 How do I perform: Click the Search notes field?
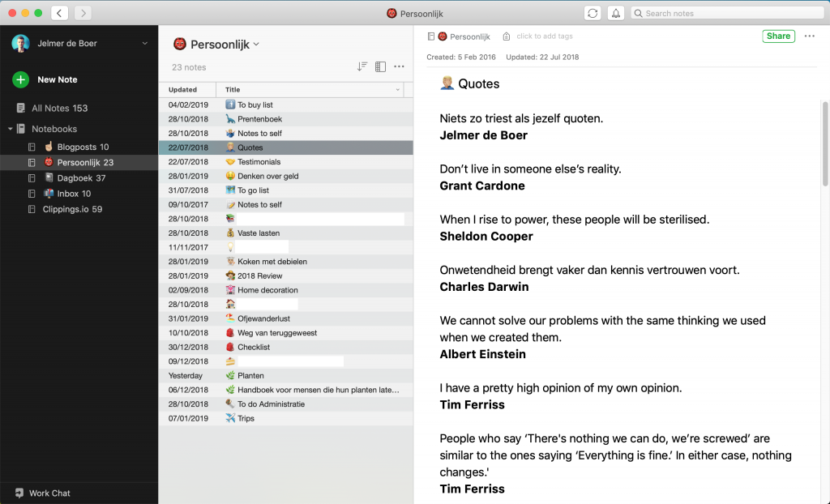click(x=727, y=13)
